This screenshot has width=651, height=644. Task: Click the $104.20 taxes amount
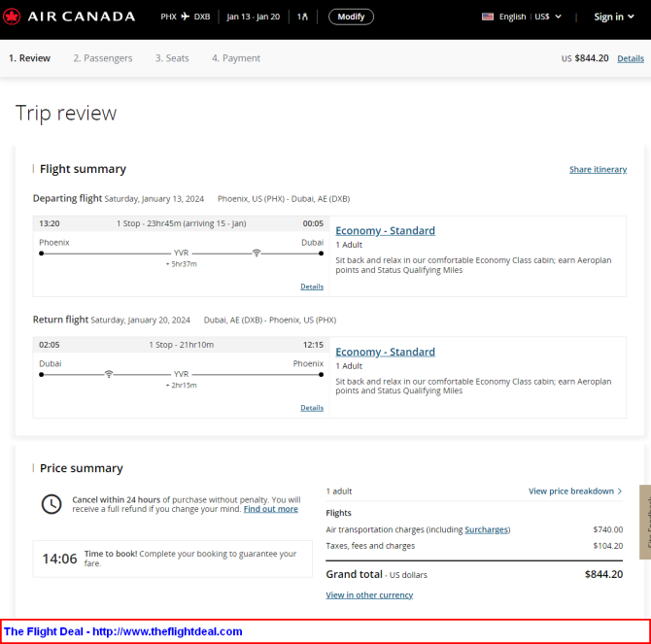coord(608,546)
